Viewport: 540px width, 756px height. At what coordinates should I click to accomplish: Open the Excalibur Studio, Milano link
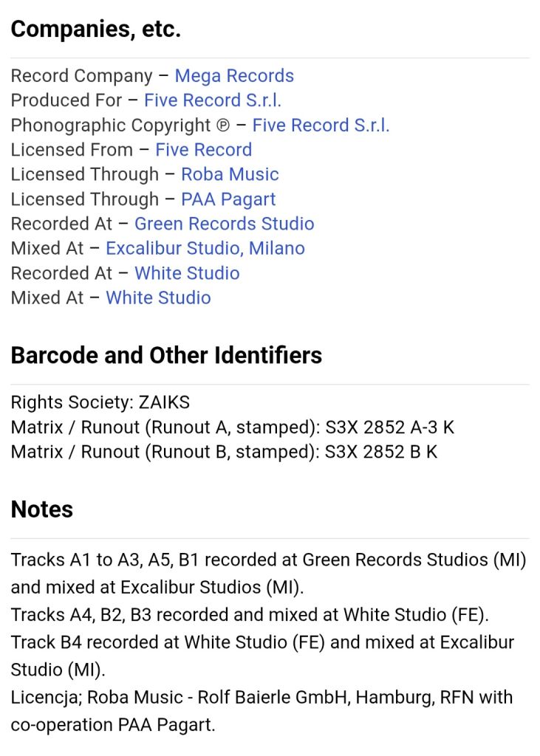(x=205, y=248)
